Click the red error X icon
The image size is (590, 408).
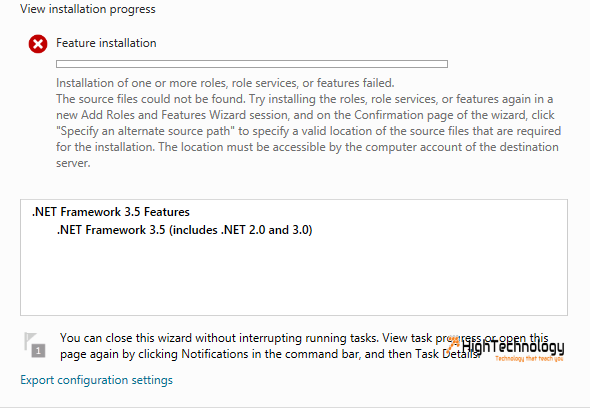tap(38, 44)
